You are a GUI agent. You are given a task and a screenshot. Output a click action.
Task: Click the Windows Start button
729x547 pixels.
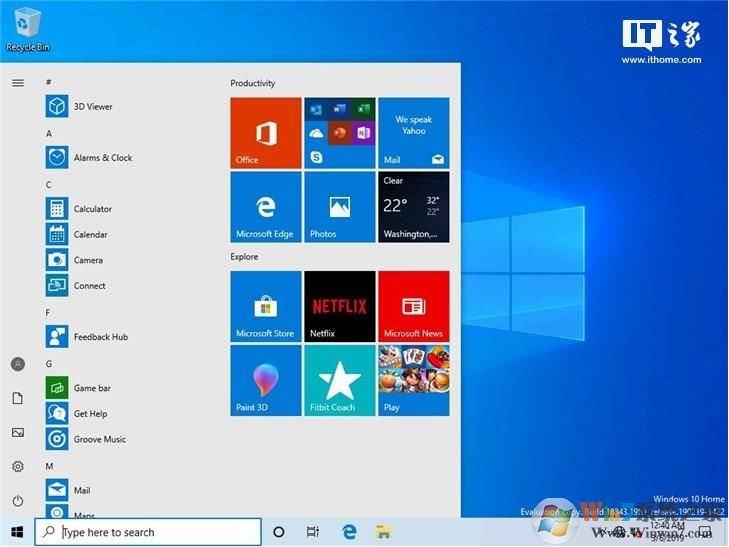(17, 532)
